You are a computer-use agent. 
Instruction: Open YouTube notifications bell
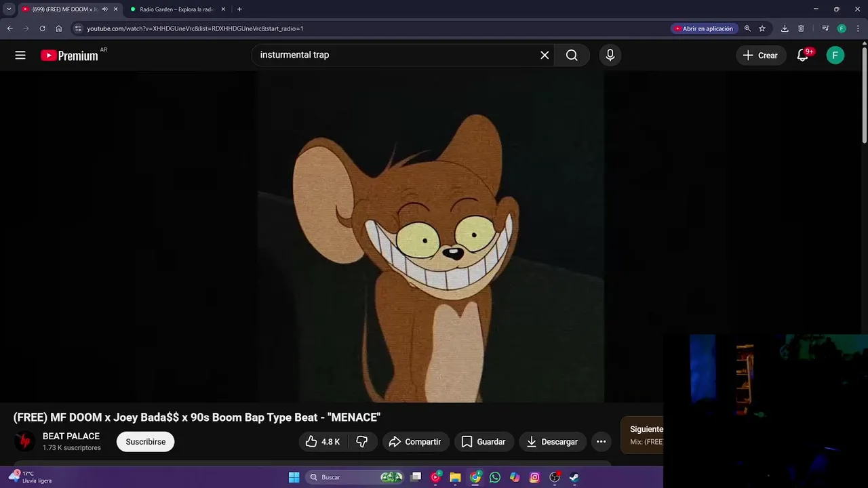pyautogui.click(x=803, y=56)
